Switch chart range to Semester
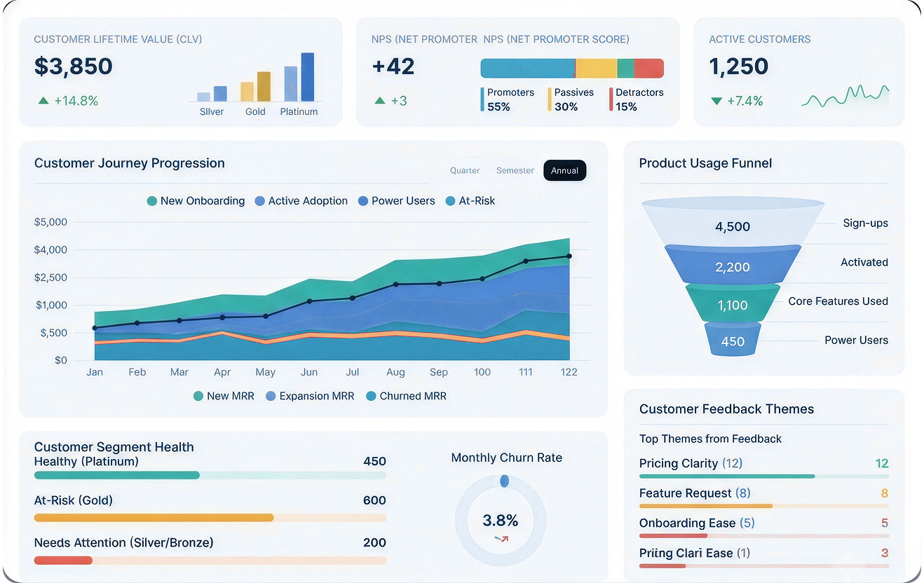Screen dimensions: 924x583 (515, 170)
